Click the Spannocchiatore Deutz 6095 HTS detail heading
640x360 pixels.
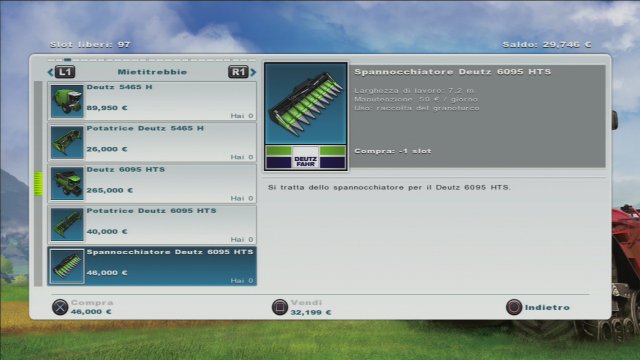pos(452,72)
